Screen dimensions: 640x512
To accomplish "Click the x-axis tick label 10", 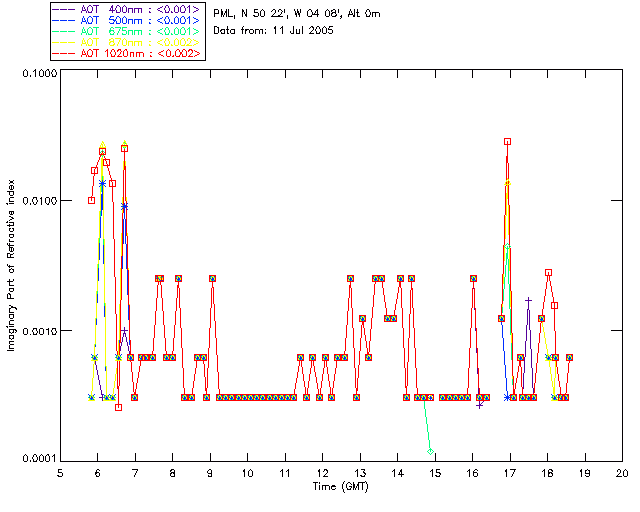I will (247, 473).
